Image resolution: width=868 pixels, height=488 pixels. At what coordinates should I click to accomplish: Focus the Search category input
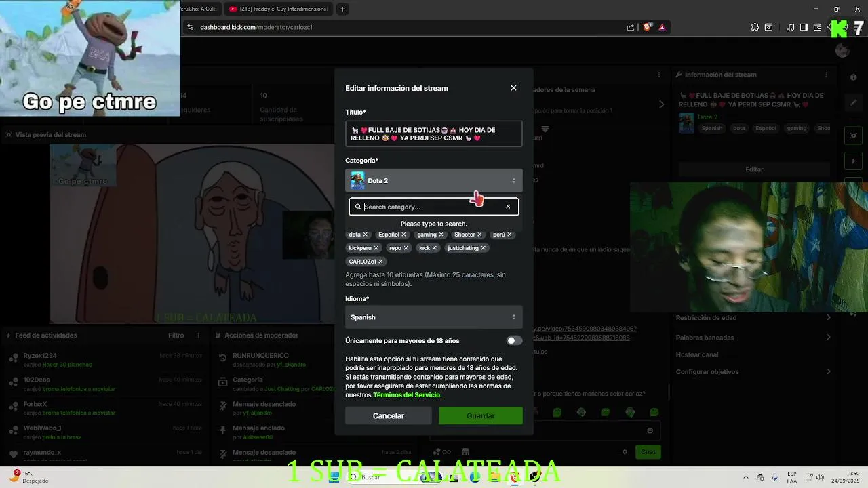[x=434, y=207]
